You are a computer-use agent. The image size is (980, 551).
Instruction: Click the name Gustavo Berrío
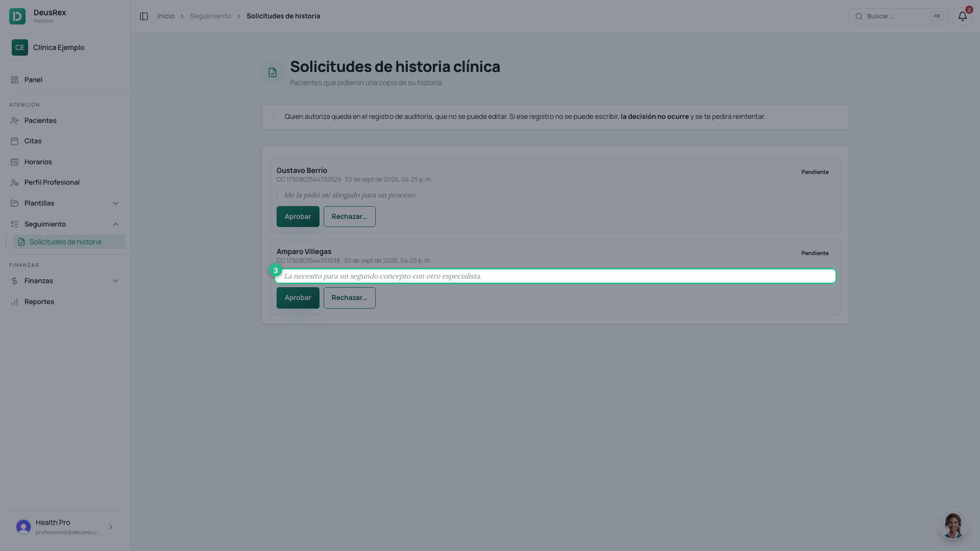coord(302,170)
